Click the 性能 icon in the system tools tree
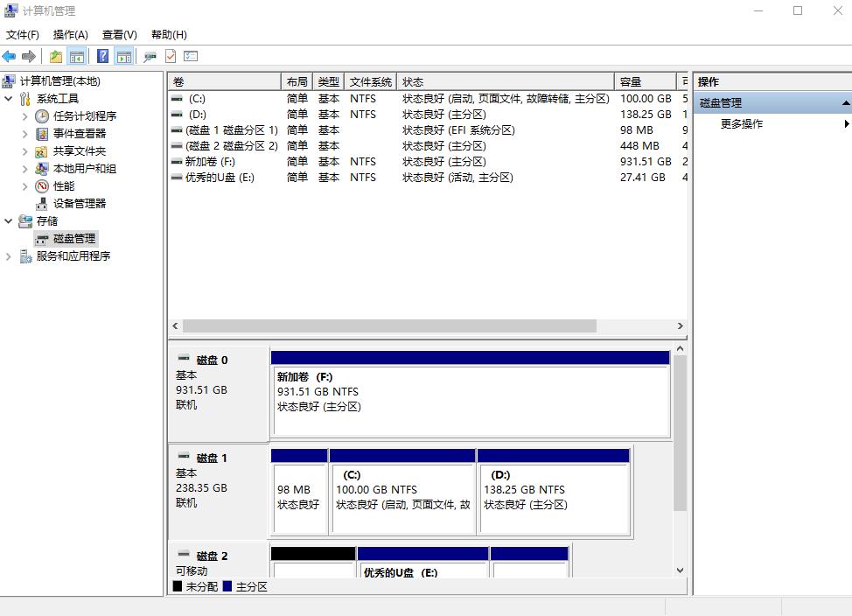This screenshot has height=616, width=852. 41,185
